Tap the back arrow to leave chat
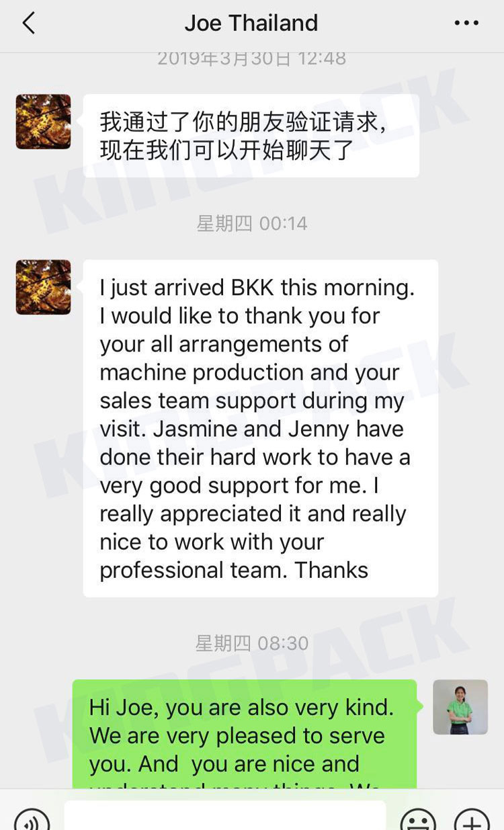This screenshot has height=830, width=504. tap(28, 24)
